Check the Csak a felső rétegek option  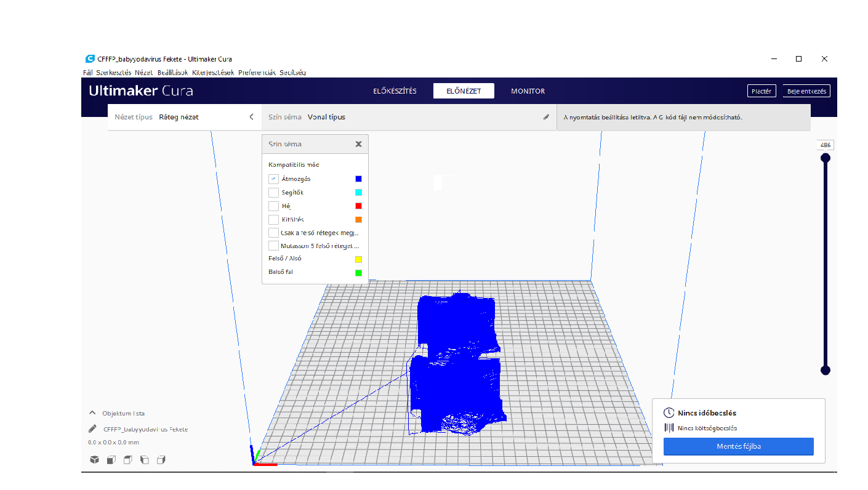pos(273,233)
